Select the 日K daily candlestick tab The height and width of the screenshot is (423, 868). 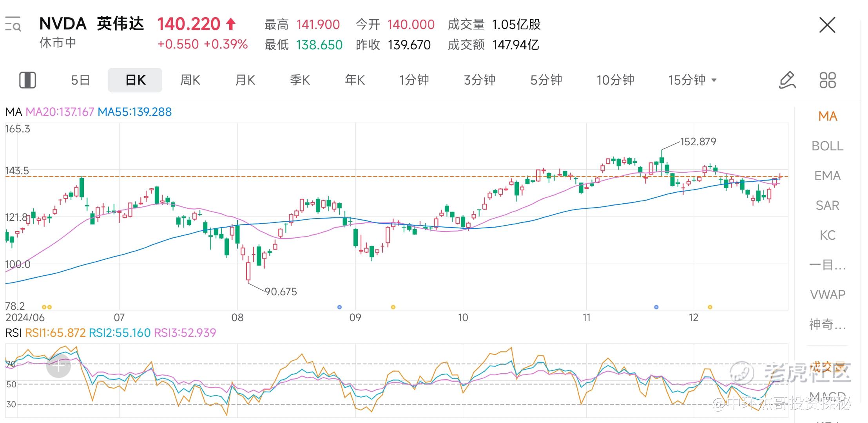pos(135,80)
